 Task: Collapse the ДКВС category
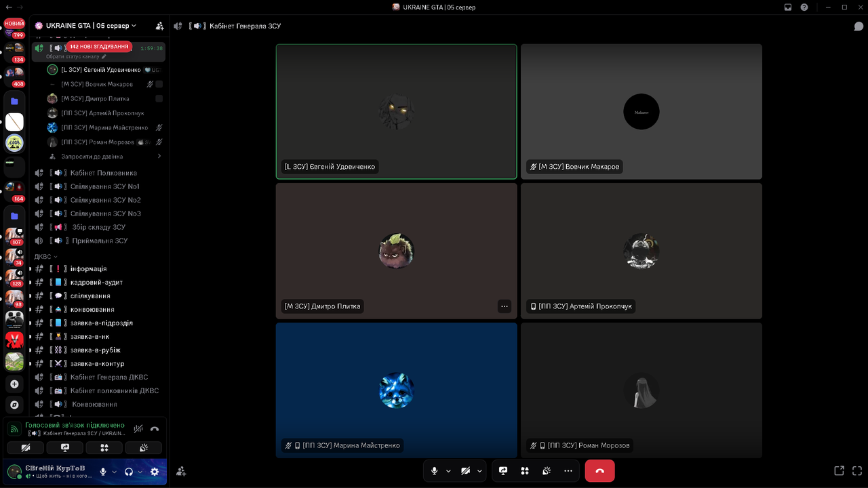point(46,257)
